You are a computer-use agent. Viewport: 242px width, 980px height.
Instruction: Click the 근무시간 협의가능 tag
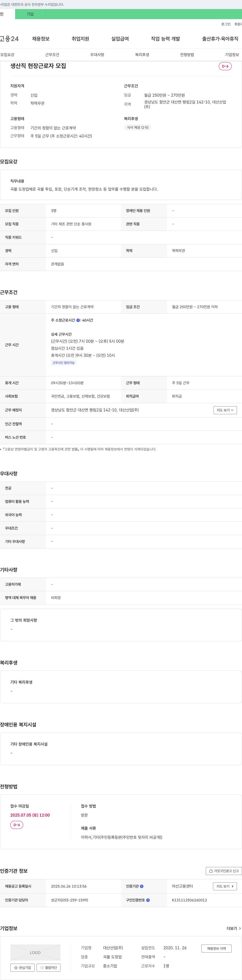(64, 363)
